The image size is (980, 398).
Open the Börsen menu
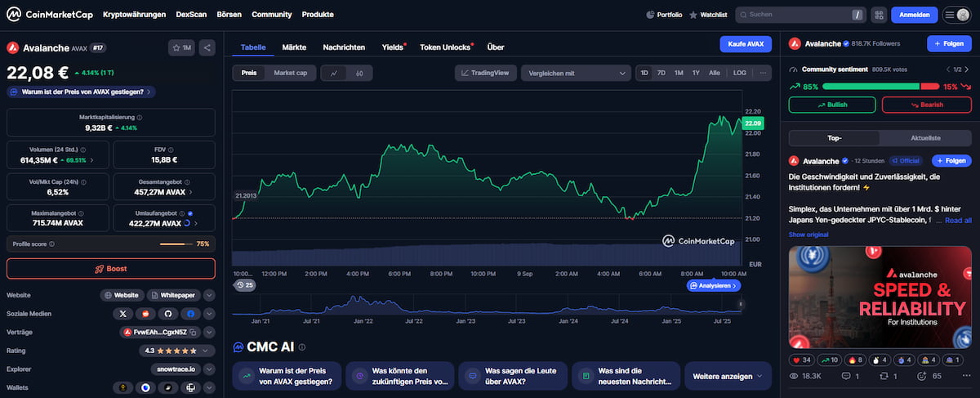click(x=229, y=15)
